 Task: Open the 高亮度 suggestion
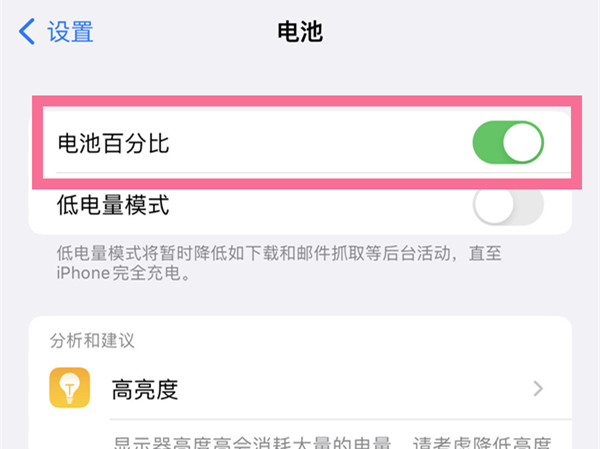coord(144,389)
